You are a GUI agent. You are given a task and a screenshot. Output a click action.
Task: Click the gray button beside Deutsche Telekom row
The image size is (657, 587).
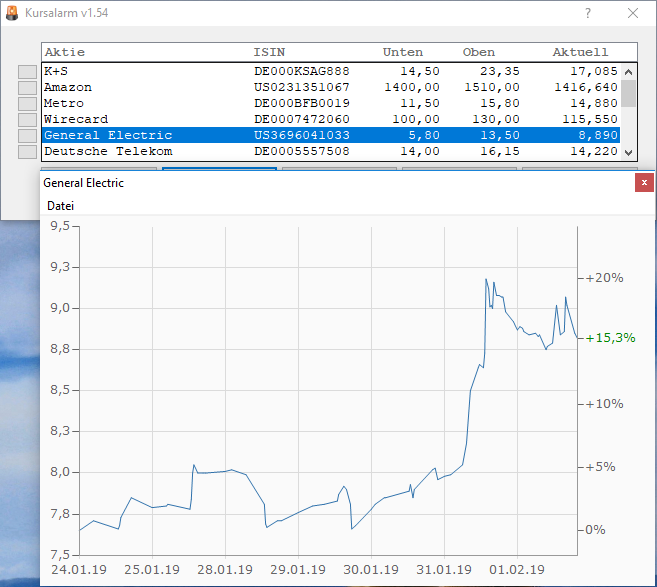point(27,152)
